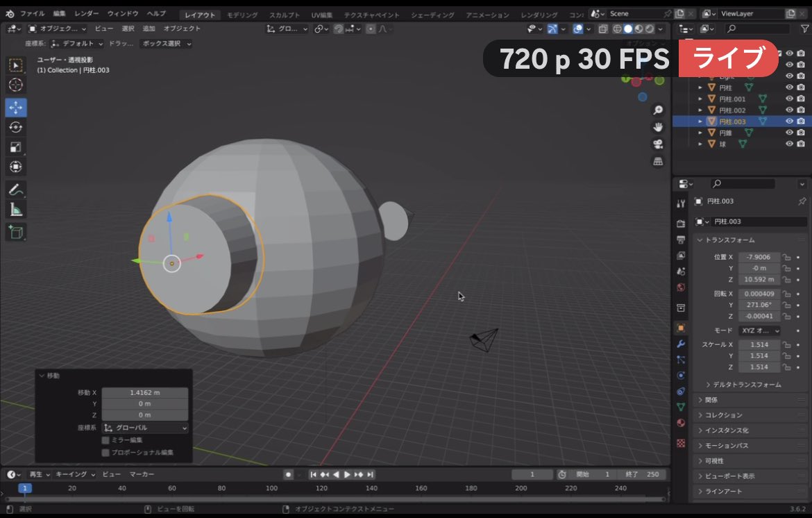Image resolution: width=812 pixels, height=518 pixels.
Task: Open the XYZ rotation mode dropdown
Action: coord(759,331)
